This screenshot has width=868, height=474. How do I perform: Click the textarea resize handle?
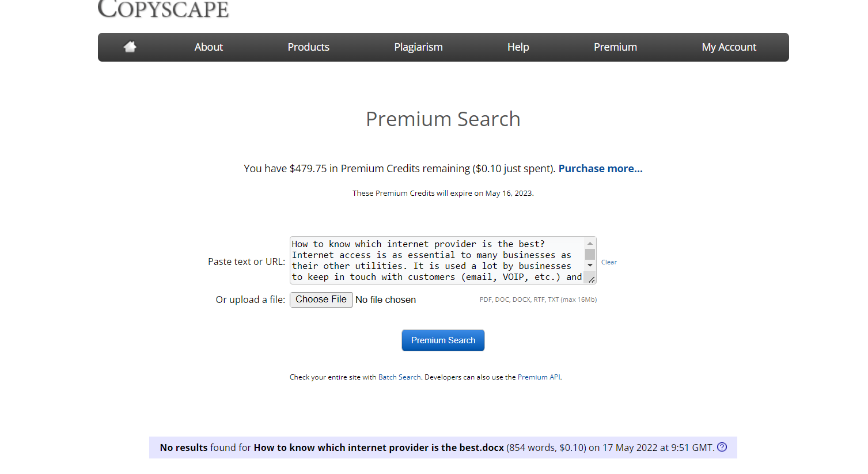[591, 279]
